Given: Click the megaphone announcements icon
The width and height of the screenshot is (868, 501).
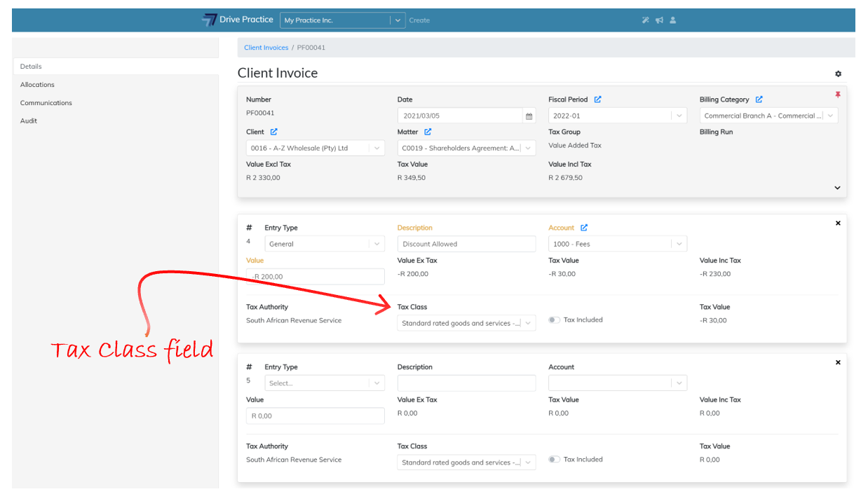Looking at the screenshot, I should (x=659, y=20).
